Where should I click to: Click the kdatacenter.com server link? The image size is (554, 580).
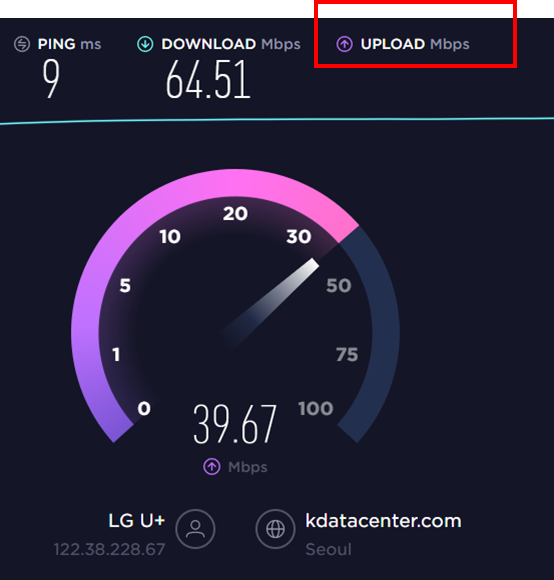click(x=383, y=521)
